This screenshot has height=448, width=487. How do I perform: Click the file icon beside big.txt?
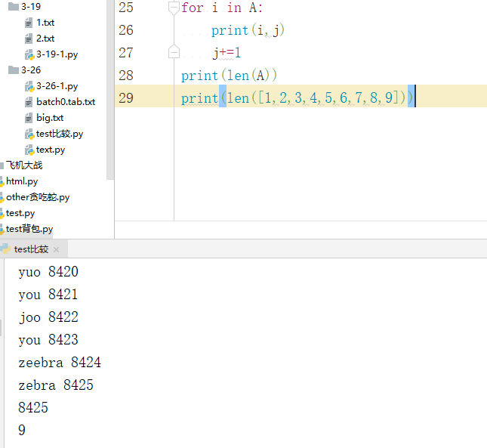pyautogui.click(x=29, y=118)
